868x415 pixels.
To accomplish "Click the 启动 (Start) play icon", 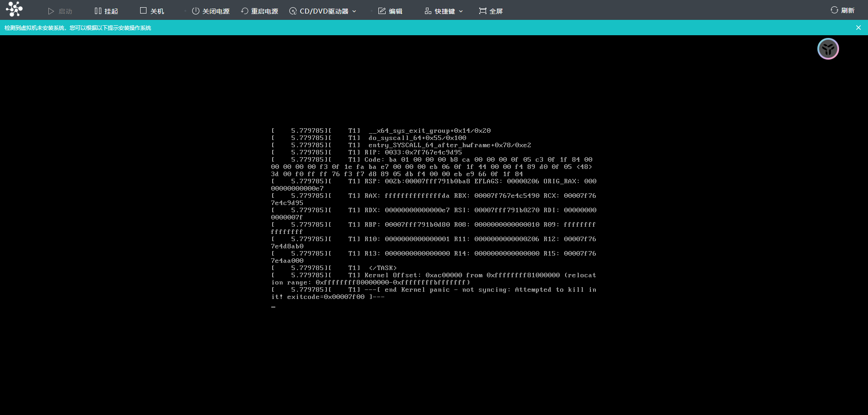I will tap(51, 11).
